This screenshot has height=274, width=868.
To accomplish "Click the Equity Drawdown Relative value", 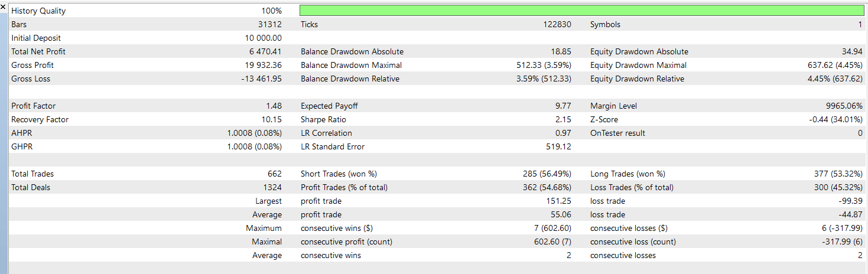I will (x=835, y=79).
